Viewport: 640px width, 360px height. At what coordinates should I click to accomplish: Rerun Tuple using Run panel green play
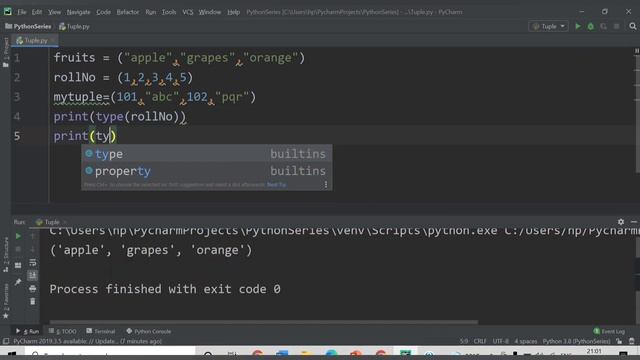tap(18, 236)
